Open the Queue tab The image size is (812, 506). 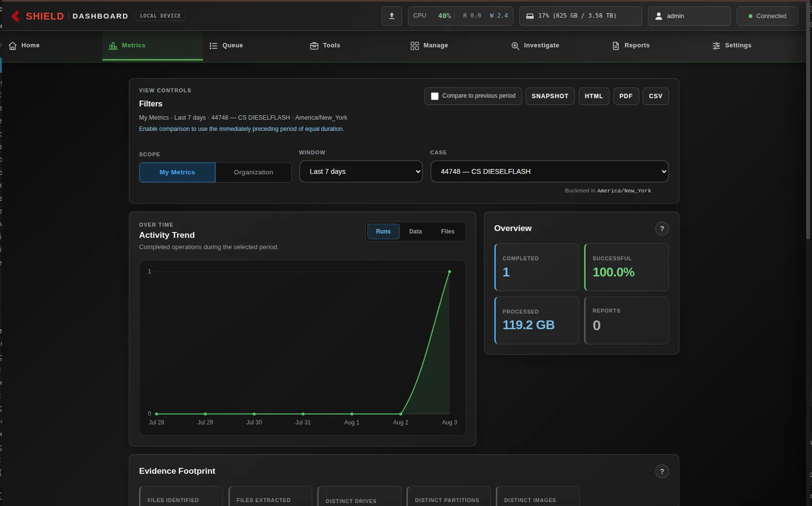coord(253,46)
